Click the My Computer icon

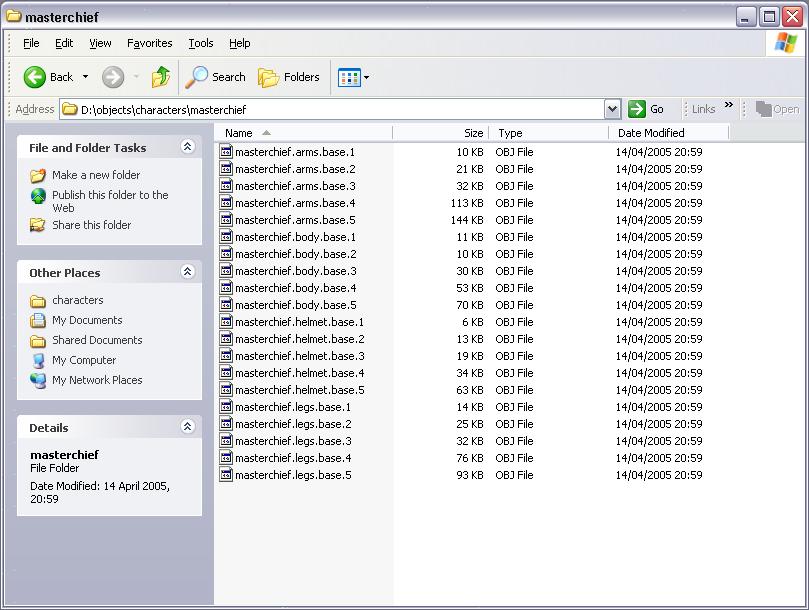[x=38, y=360]
